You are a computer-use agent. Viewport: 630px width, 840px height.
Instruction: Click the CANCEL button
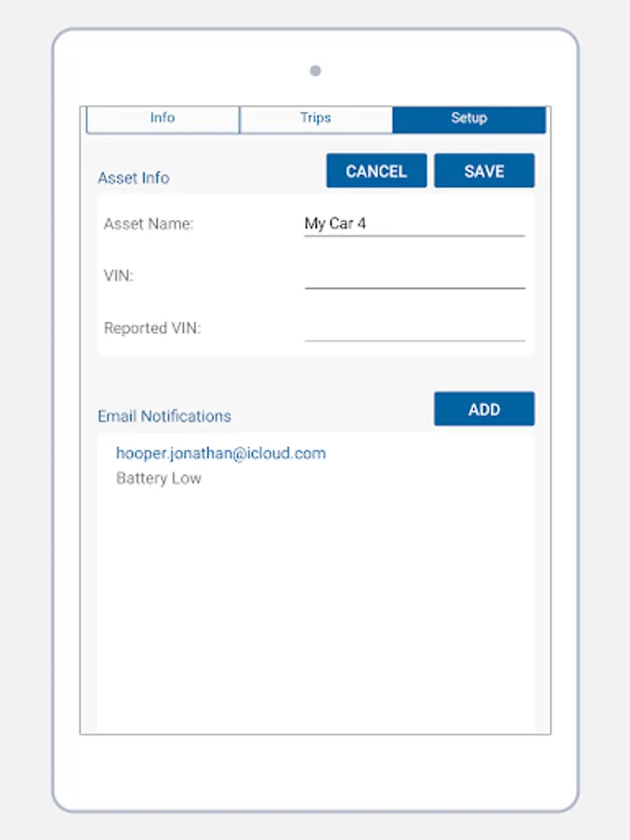(376, 171)
